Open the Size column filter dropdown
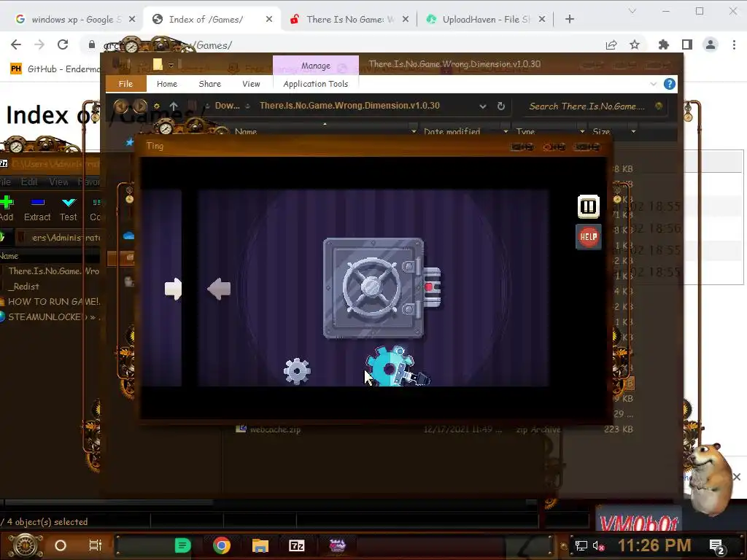 pos(633,131)
